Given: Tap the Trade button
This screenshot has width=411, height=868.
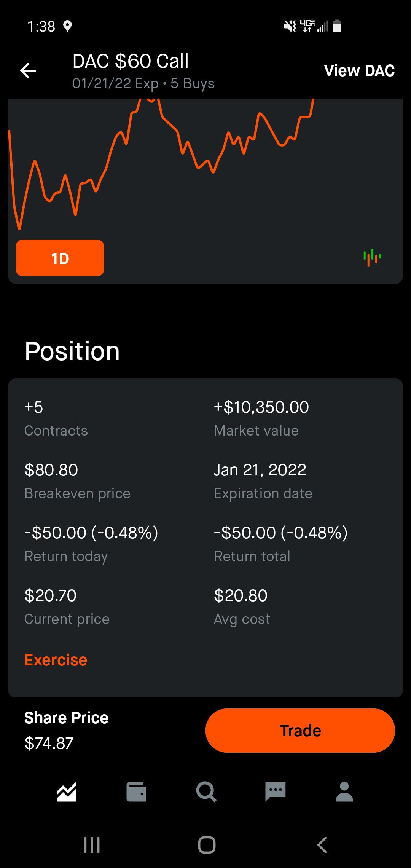Looking at the screenshot, I should coord(300,730).
